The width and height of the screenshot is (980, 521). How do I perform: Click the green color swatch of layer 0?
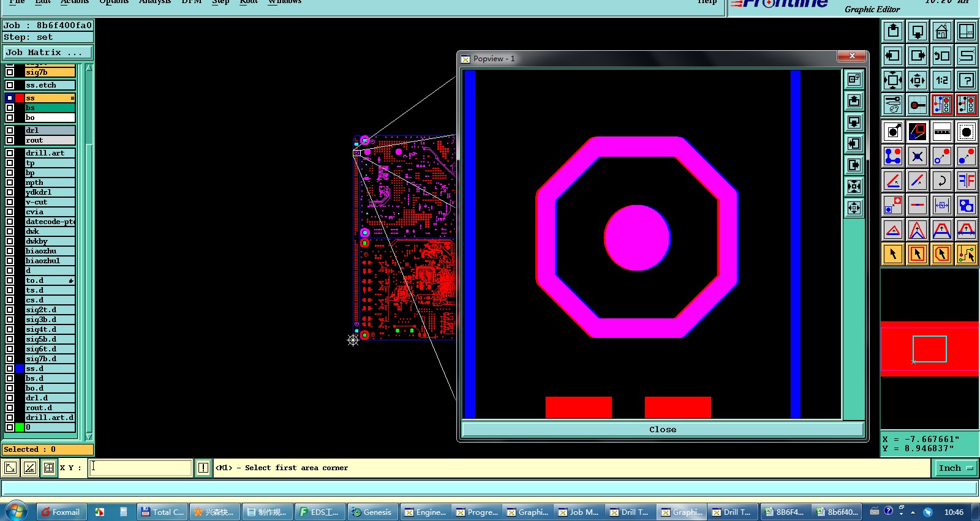(20, 427)
